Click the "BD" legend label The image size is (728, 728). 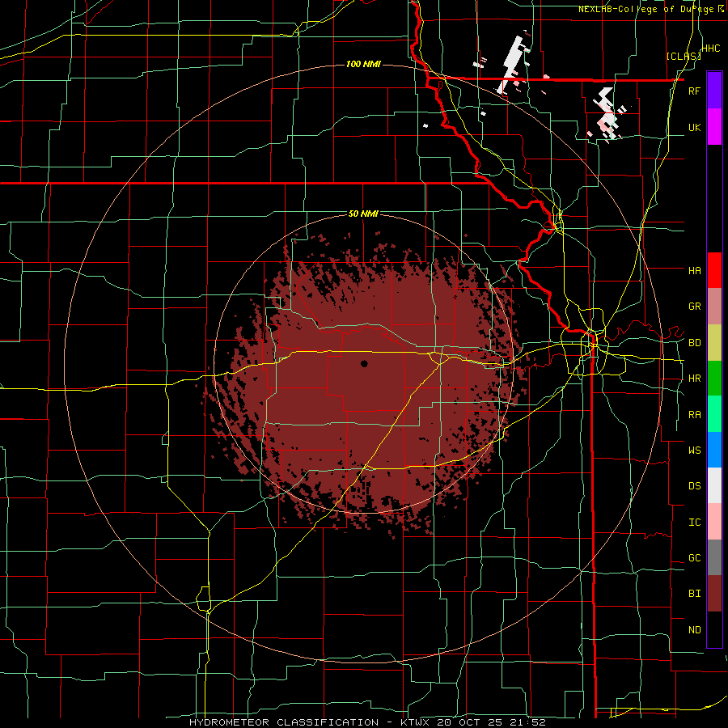pos(695,343)
